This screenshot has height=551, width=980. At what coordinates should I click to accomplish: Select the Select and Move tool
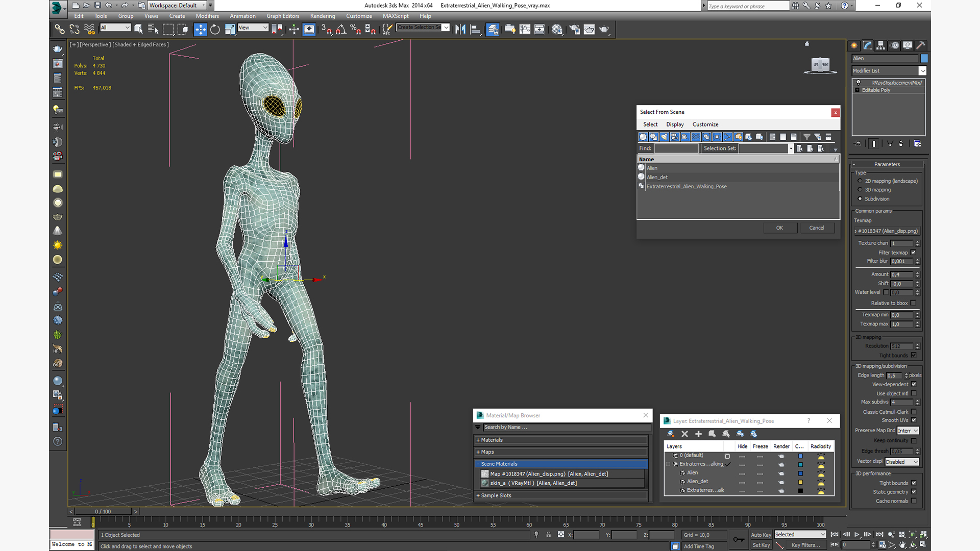200,30
